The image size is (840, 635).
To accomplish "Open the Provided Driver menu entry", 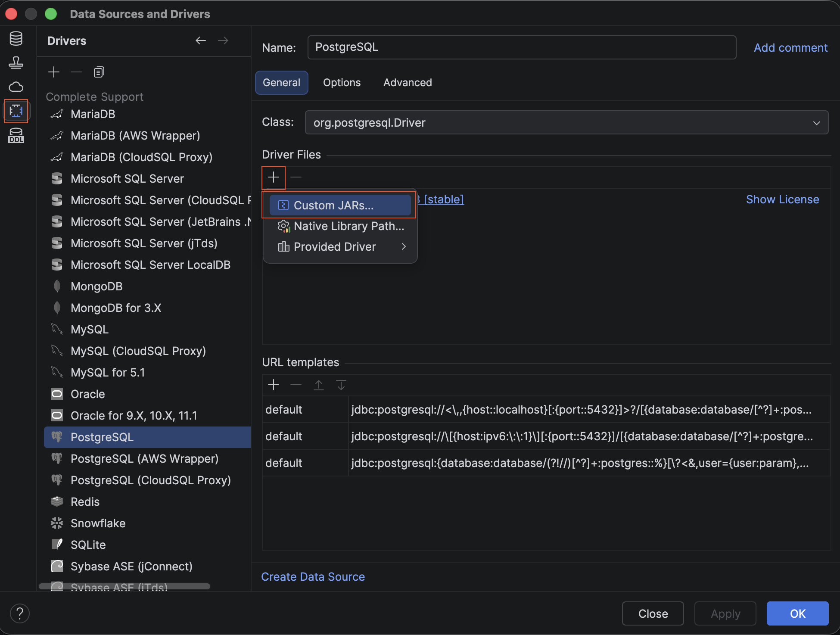I will (340, 247).
